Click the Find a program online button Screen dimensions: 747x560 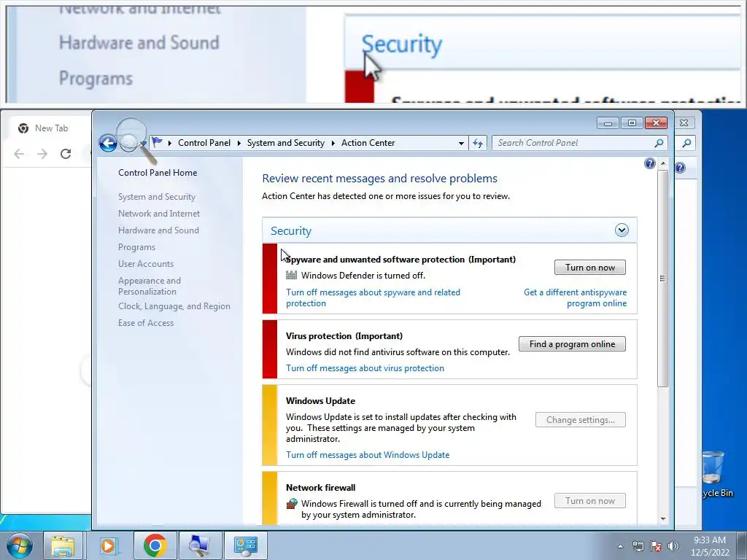[572, 344]
